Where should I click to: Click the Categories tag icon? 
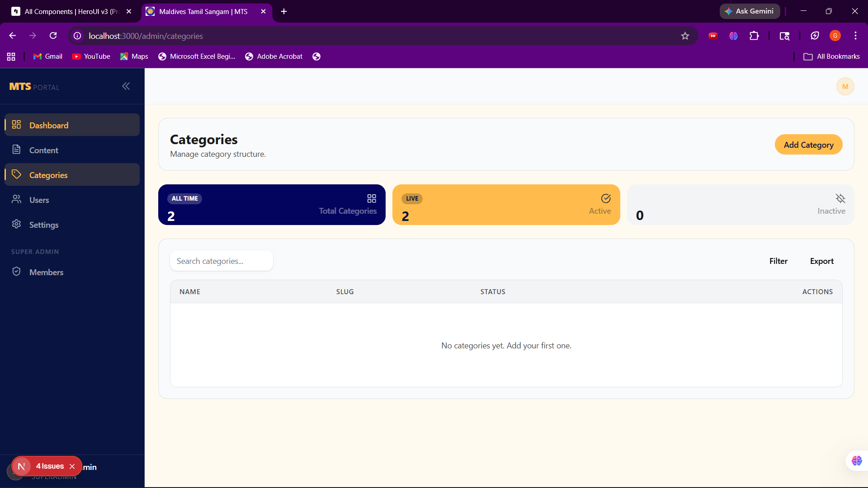click(16, 174)
